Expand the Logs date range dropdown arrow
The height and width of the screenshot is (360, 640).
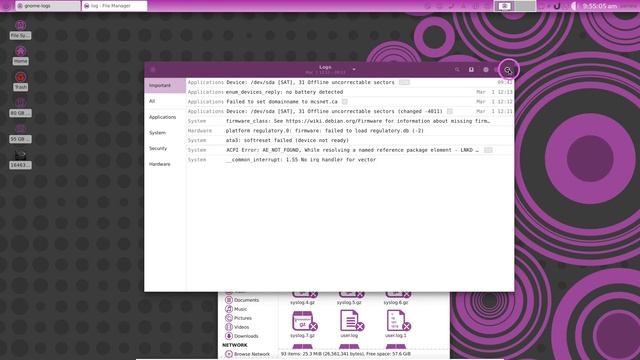coord(354,69)
